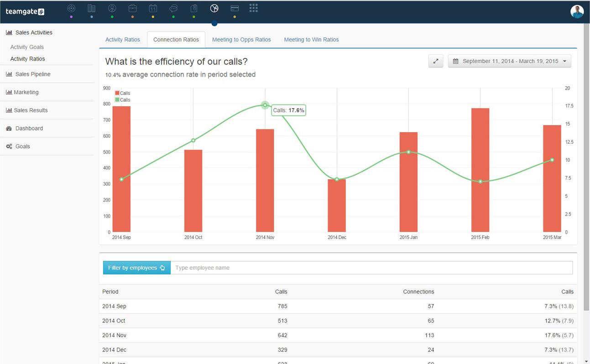Click the Type employee name field
Image resolution: width=590 pixels, height=364 pixels.
click(x=371, y=268)
